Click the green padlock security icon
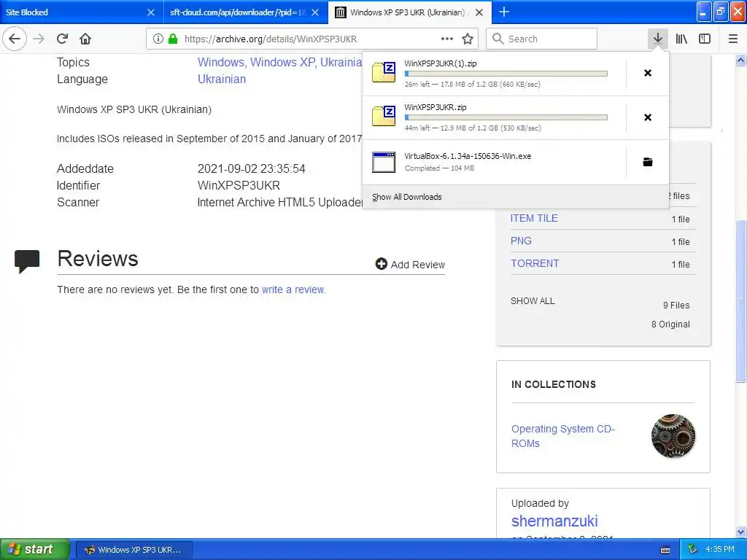 [173, 39]
